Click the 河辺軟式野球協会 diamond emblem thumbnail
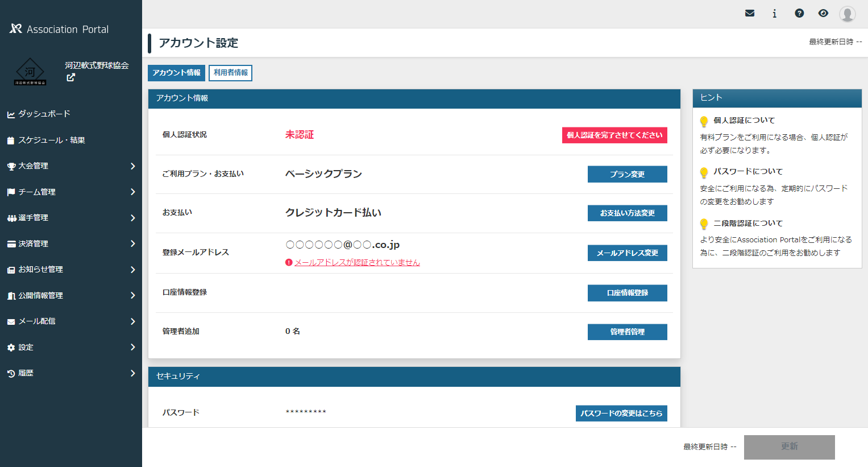 (30, 72)
